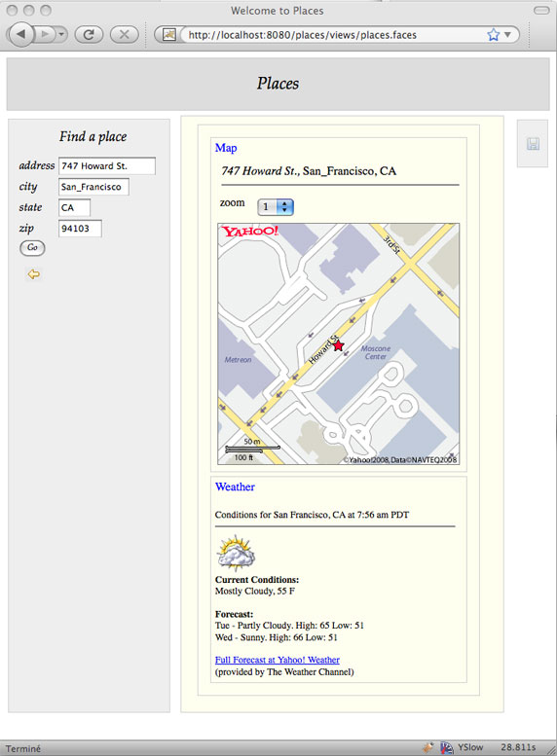Viewport: 557px width, 756px height.
Task: Click the city input field
Action: 93,187
